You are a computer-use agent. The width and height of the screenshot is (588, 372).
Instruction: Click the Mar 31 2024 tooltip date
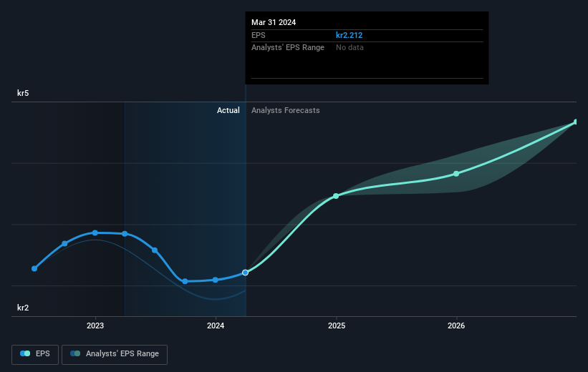pos(274,22)
